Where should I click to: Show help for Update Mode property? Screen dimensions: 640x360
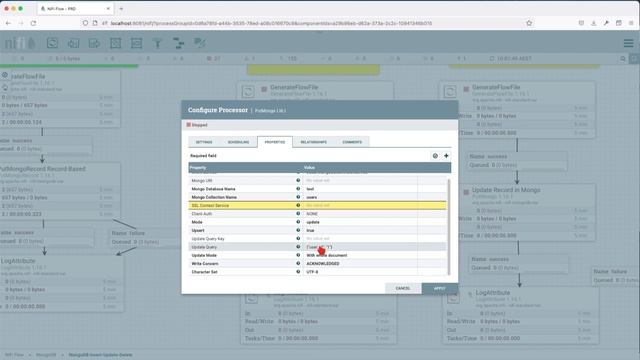298,255
